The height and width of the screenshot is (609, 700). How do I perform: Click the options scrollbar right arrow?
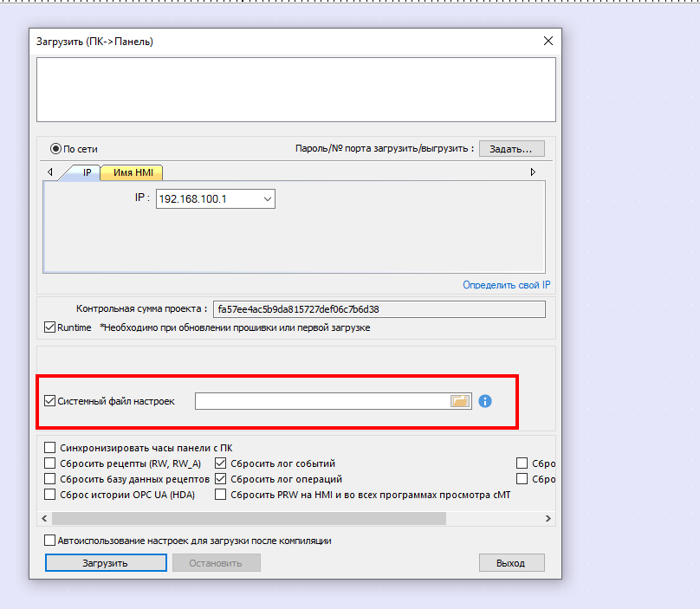click(548, 518)
